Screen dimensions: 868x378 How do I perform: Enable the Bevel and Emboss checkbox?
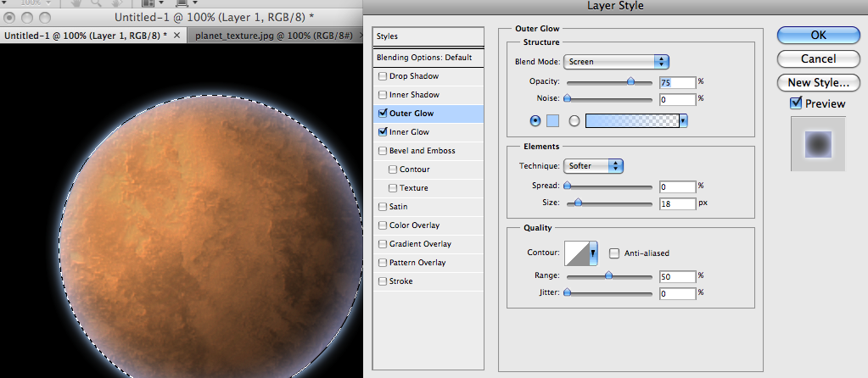[x=383, y=151]
